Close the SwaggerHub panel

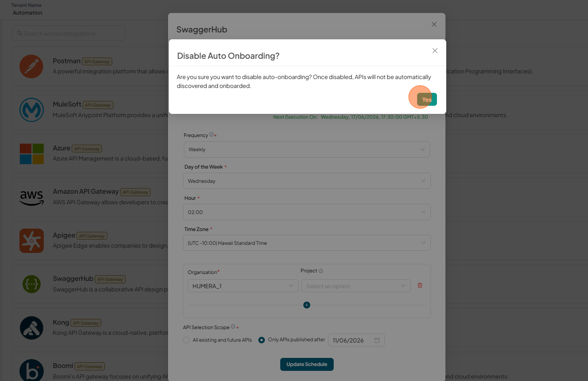coord(434,24)
